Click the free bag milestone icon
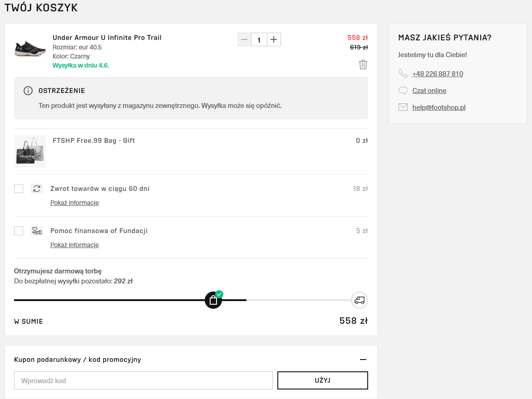This screenshot has height=399, width=532. click(x=213, y=300)
